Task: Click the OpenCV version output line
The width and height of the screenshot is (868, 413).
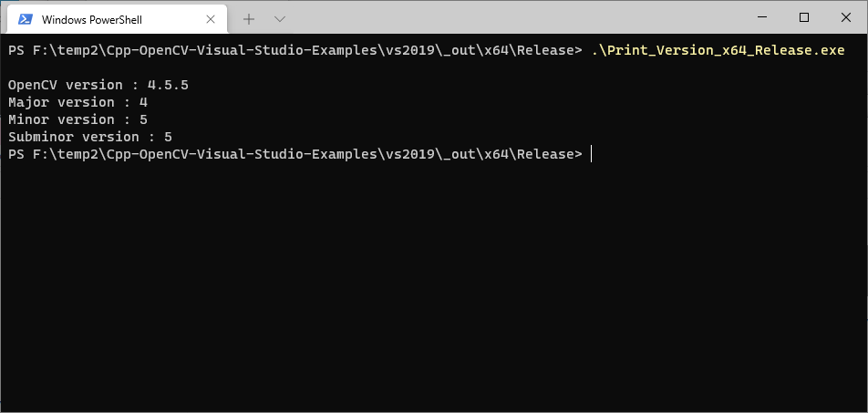Action: tap(98, 86)
